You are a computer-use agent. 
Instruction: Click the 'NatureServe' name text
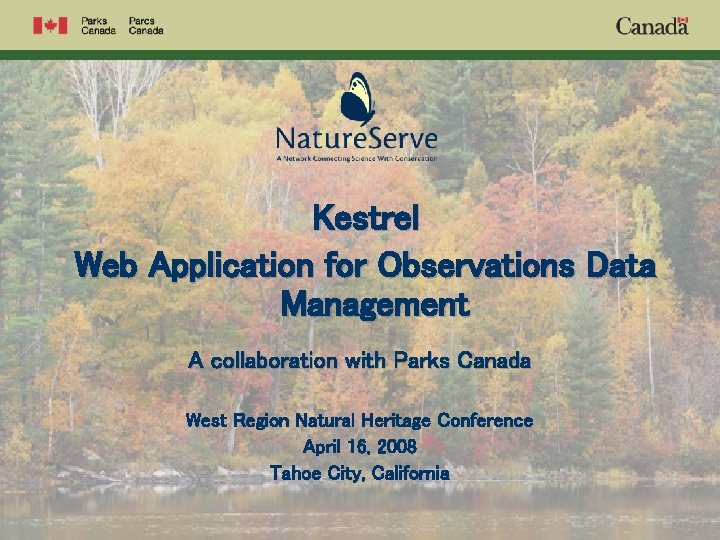357,139
